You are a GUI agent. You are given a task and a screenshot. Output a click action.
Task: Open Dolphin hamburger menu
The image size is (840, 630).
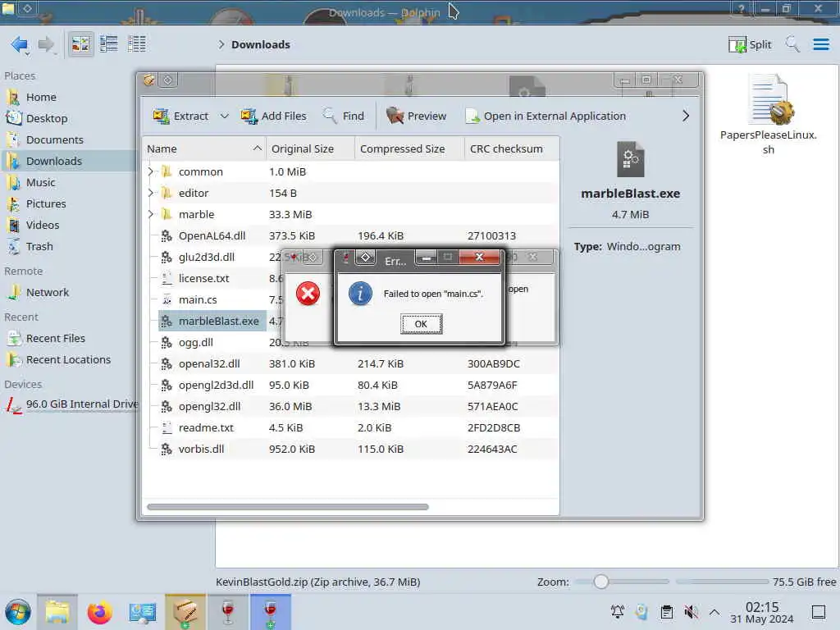pyautogui.click(x=821, y=44)
